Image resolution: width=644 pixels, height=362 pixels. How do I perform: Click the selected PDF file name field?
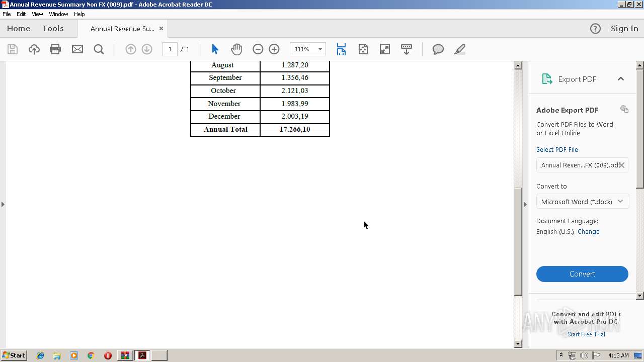coord(582,165)
